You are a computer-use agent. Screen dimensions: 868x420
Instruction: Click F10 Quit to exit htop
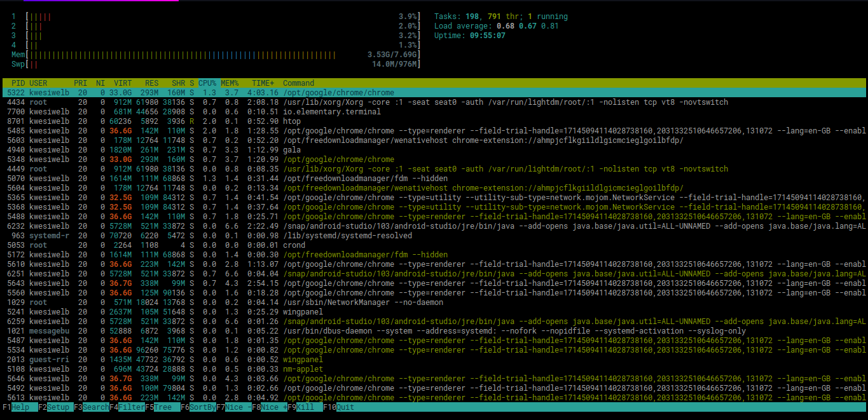click(x=340, y=407)
